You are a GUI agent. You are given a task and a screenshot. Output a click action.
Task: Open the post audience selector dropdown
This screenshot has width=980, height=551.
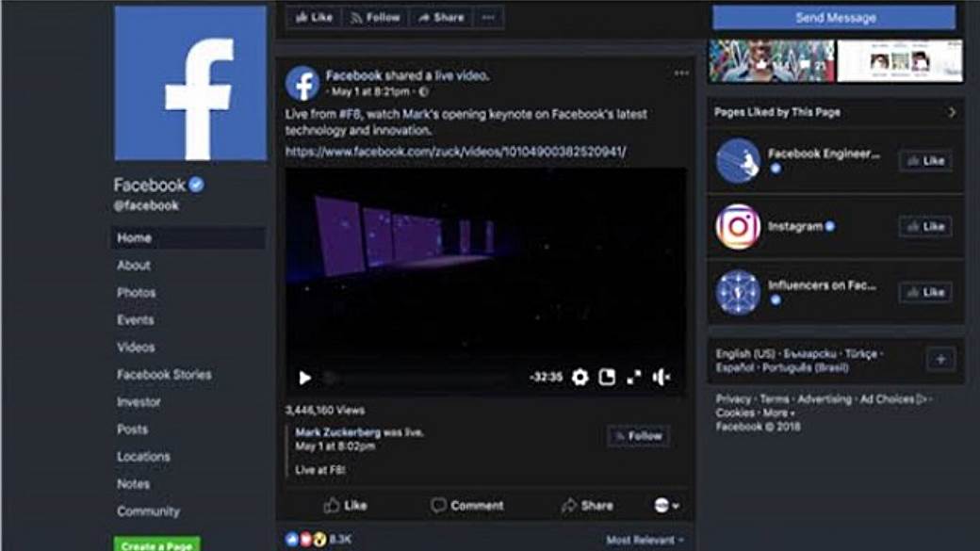pos(667,506)
